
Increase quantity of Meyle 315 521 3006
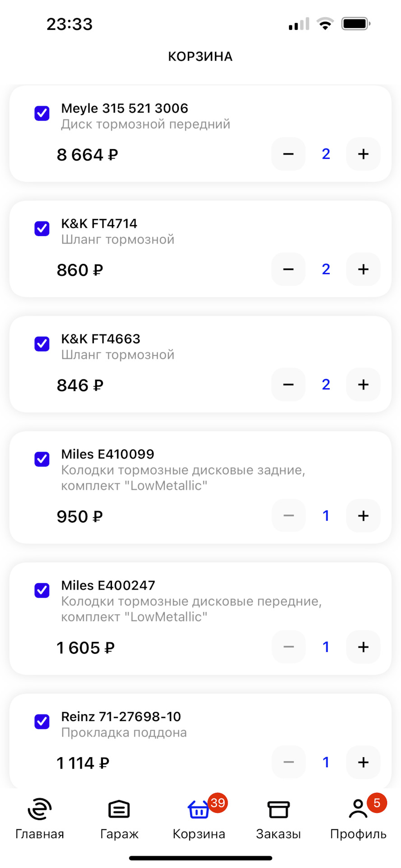coord(363,154)
